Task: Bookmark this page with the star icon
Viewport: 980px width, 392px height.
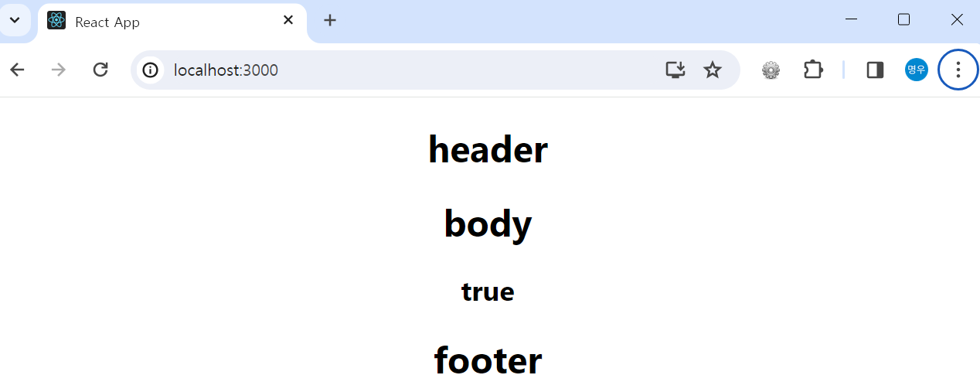Action: (713, 70)
